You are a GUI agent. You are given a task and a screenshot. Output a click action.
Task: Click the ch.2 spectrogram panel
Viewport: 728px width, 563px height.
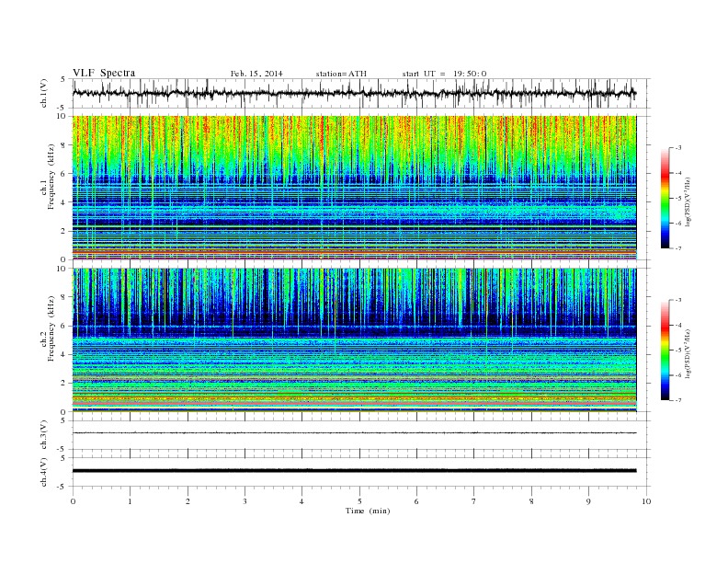tap(354, 340)
